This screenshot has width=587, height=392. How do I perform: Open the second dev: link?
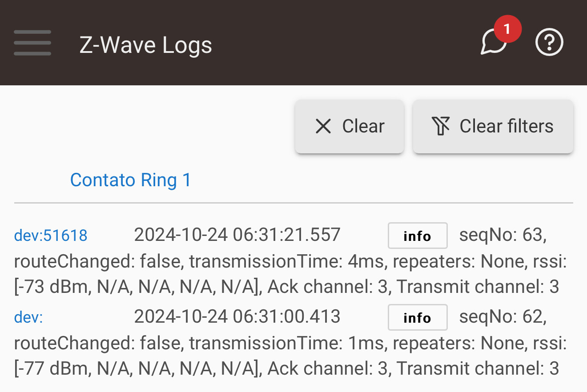(x=28, y=317)
